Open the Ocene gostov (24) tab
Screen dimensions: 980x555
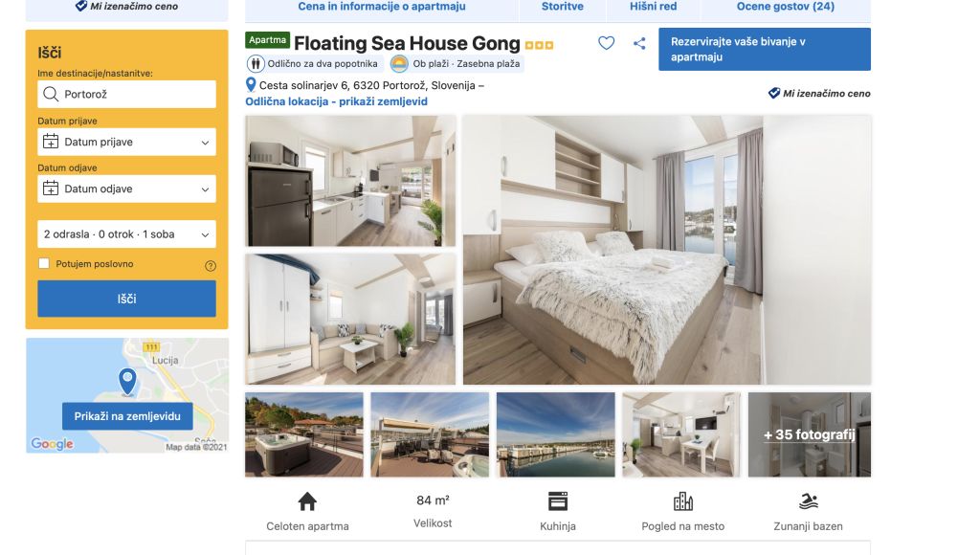tap(786, 7)
